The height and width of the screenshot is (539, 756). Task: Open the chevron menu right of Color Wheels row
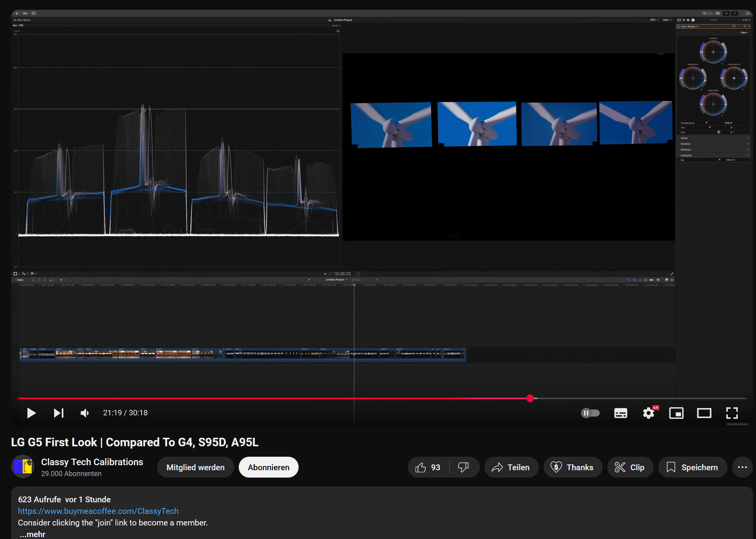coord(749,27)
